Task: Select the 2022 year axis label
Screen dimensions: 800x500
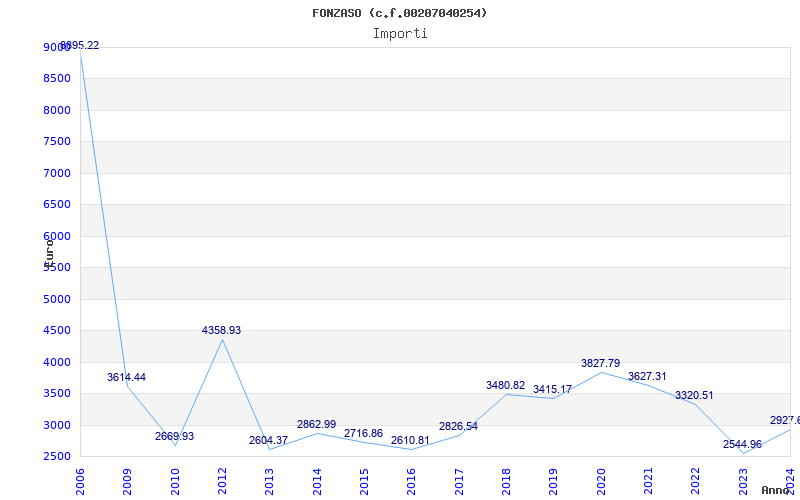Action: pos(695,481)
